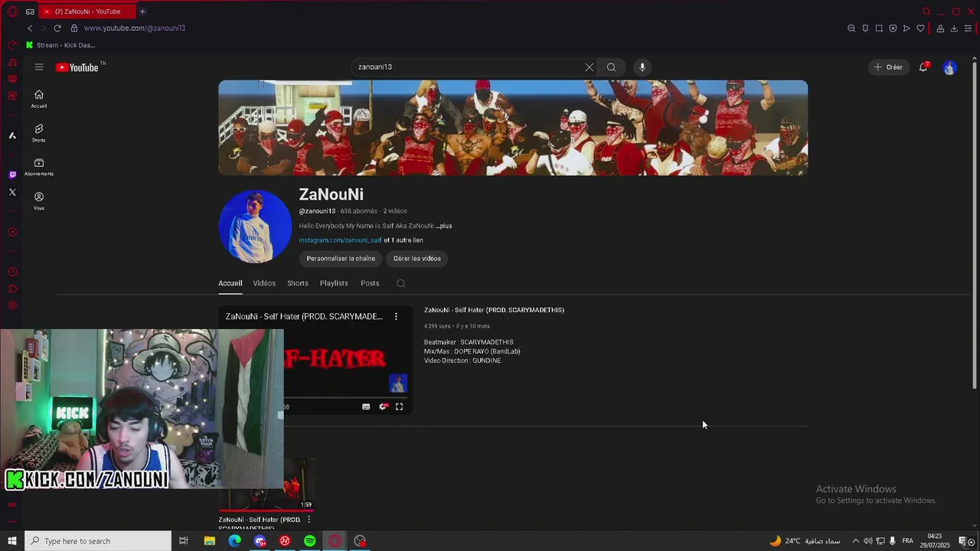
Task: Click the Créer button
Action: [x=889, y=67]
